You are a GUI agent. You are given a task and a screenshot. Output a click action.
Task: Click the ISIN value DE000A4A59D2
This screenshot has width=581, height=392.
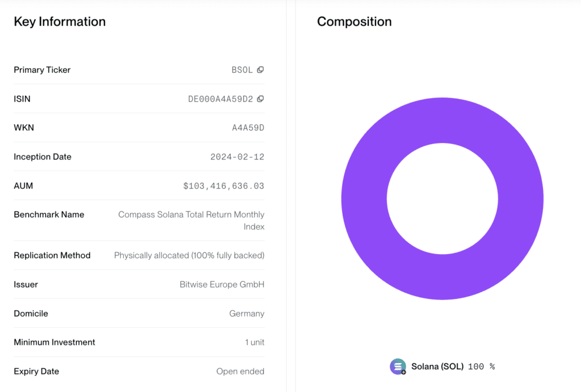pyautogui.click(x=220, y=99)
